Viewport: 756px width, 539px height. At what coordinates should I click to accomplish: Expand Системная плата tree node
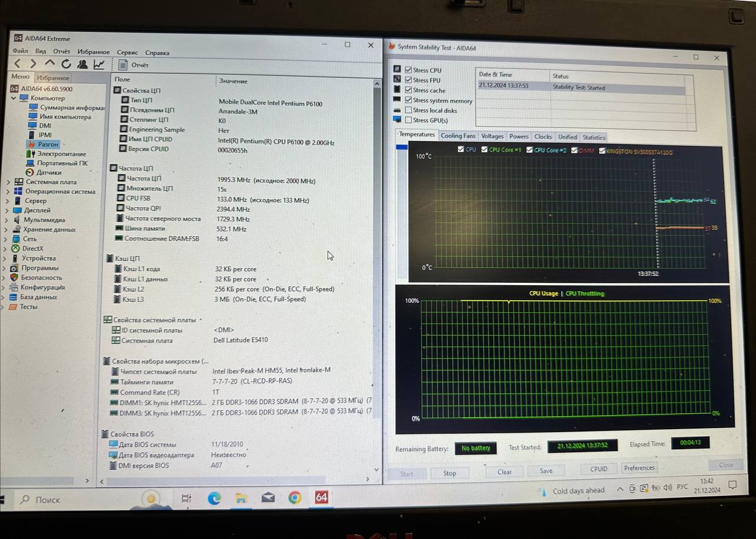8,182
